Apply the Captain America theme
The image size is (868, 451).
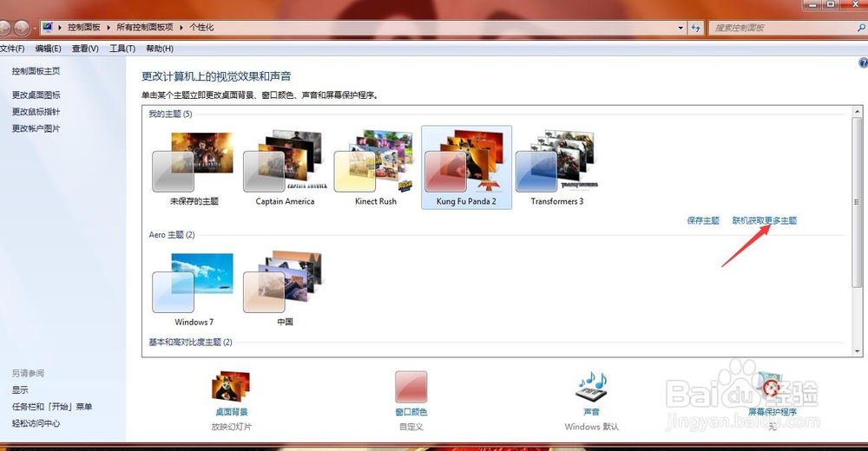click(285, 168)
